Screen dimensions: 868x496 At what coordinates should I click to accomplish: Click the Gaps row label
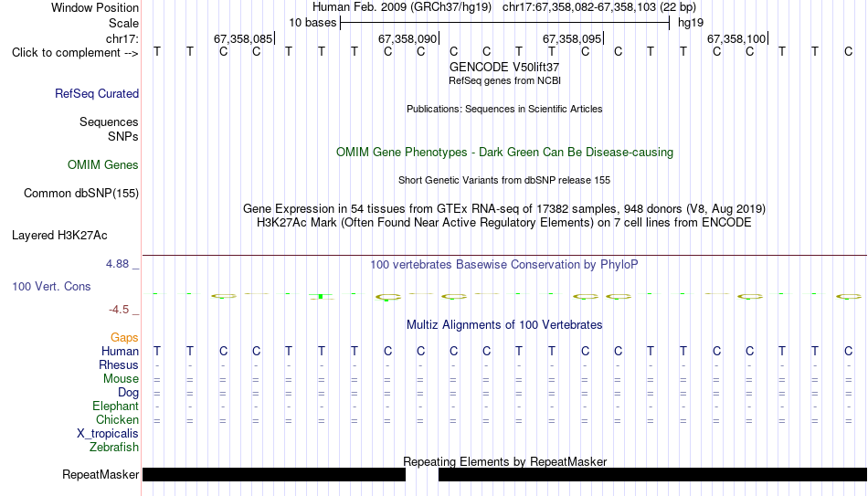124,338
